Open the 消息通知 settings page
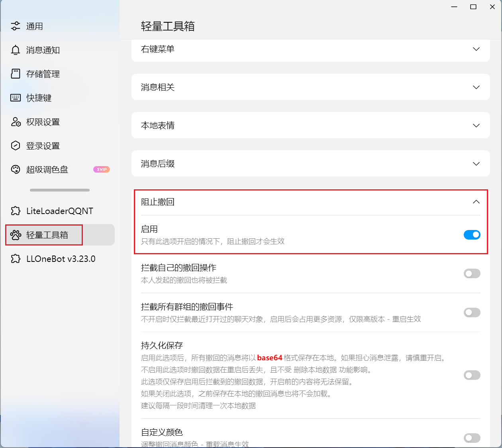Image resolution: width=502 pixels, height=448 pixels. click(60, 50)
